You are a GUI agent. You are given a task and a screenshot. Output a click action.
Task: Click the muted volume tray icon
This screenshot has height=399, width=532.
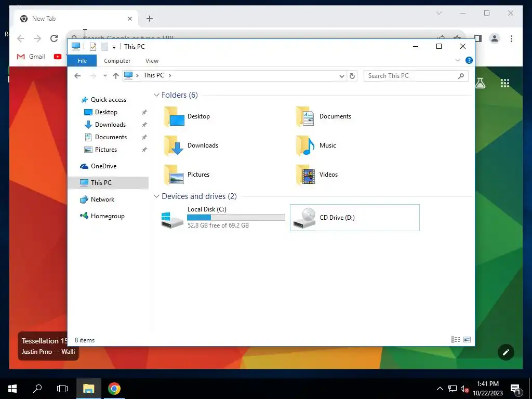464,389
